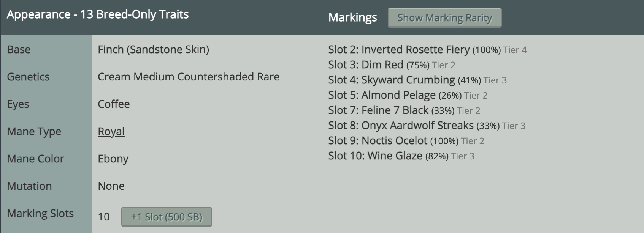Click the Marking Slots row label

pos(40,213)
